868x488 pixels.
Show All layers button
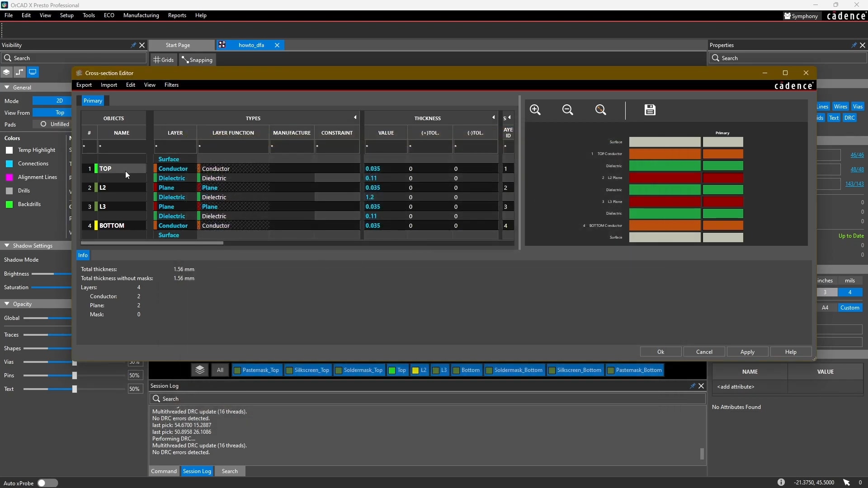tap(220, 370)
